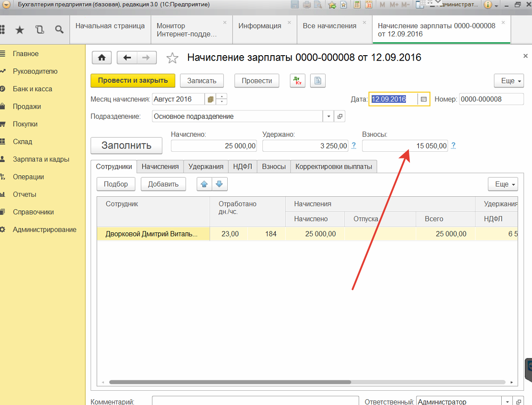This screenshot has height=405, width=532.
Task: Click the home icon button
Action: coord(102,57)
